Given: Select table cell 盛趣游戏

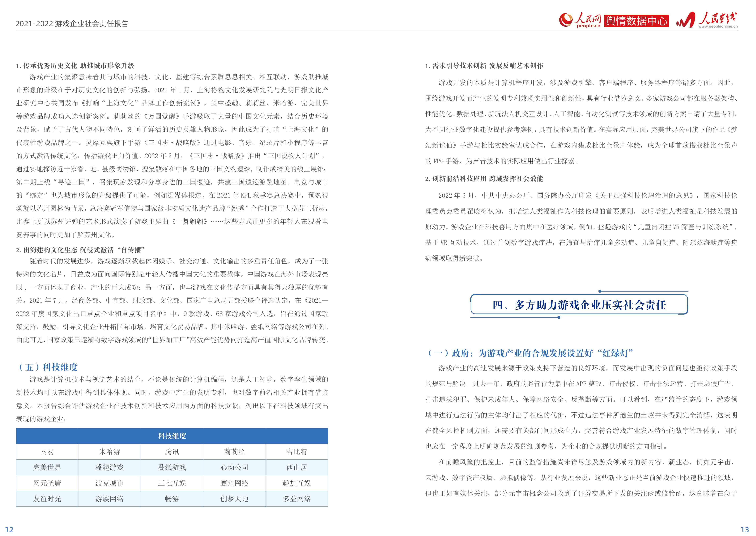Looking at the screenshot, I should [109, 467].
